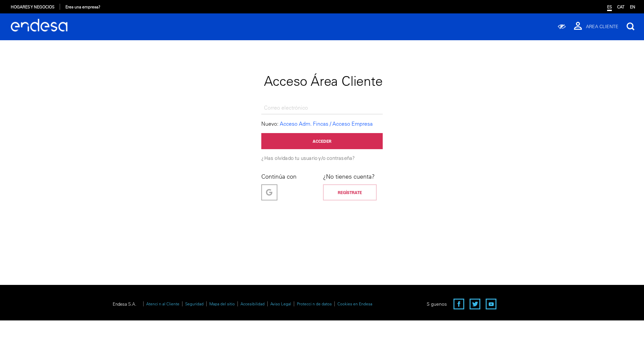This screenshot has height=362, width=644.
Task: Select HOGARES Y NEGOCIOS tab
Action: 33,7
